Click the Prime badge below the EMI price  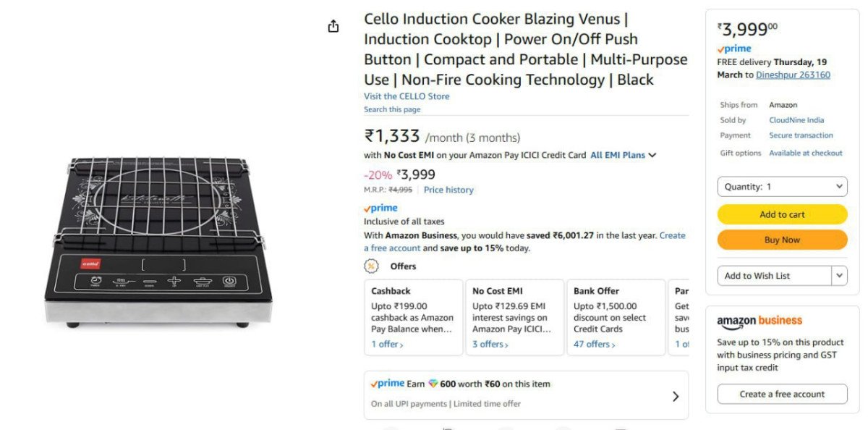coord(380,207)
